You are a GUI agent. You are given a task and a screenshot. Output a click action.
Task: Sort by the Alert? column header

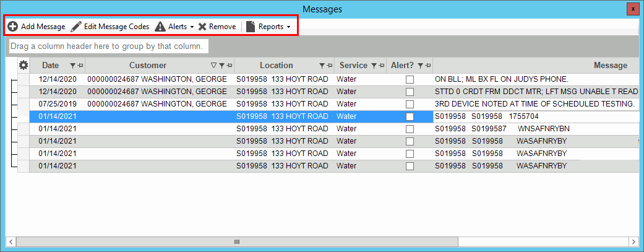coord(403,66)
